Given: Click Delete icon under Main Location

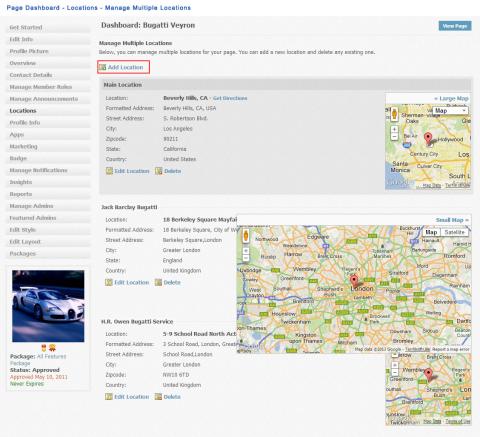Looking at the screenshot, I should point(159,171).
